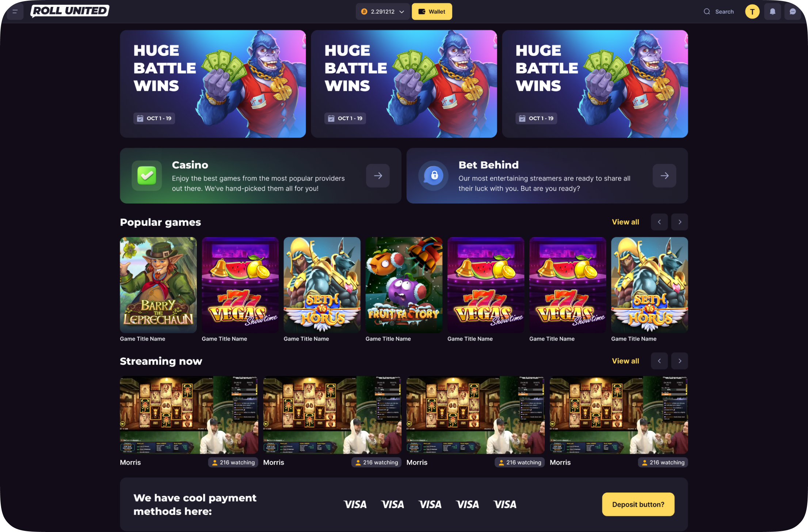Click the Deposit button
The width and height of the screenshot is (808, 532).
(x=638, y=504)
